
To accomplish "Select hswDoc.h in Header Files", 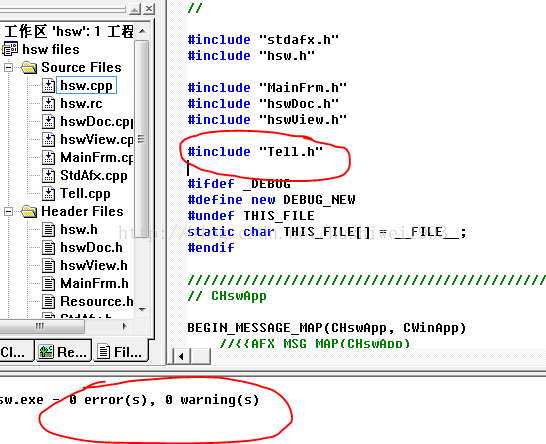I will tap(91, 248).
